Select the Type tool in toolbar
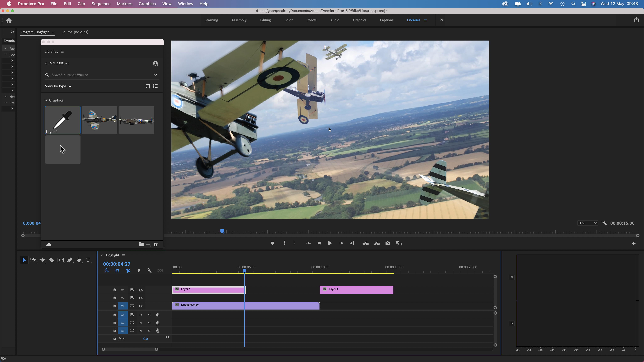 (88, 260)
